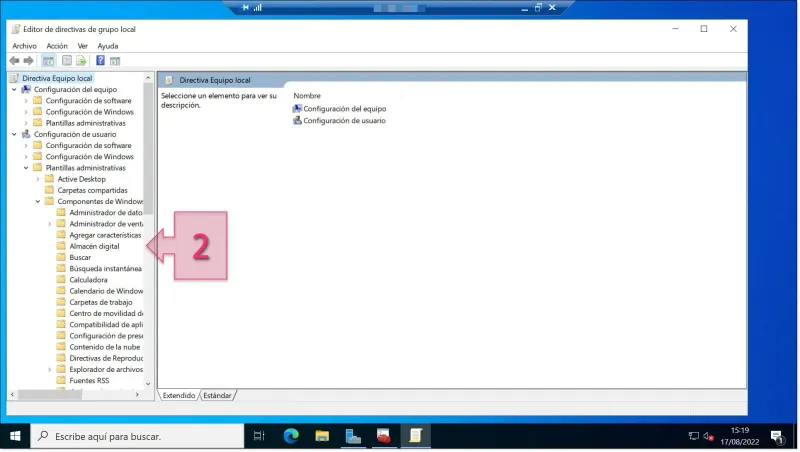Image resolution: width=800 pixels, height=452 pixels.
Task: Collapse the Configuración del equipo node
Action: click(14, 89)
